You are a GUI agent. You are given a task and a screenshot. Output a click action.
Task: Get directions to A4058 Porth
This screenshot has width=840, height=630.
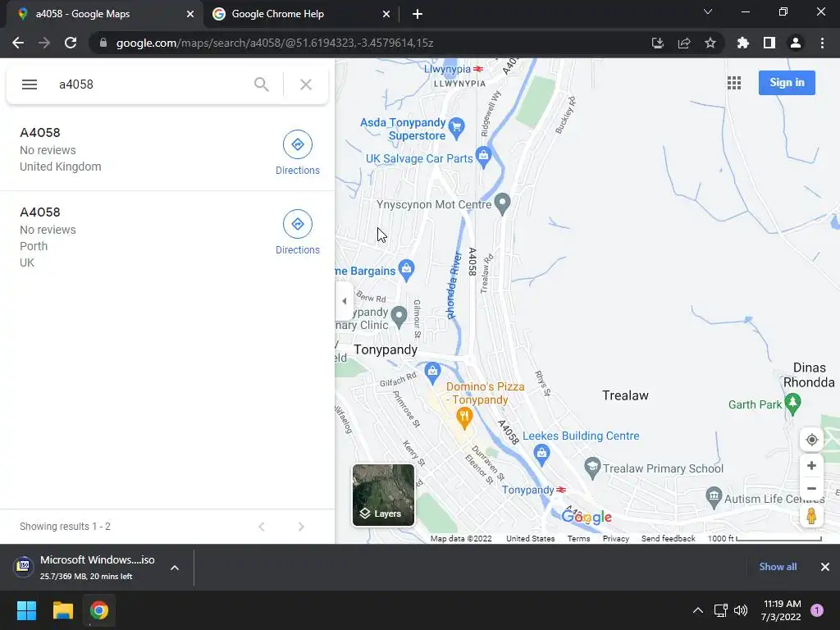click(297, 232)
